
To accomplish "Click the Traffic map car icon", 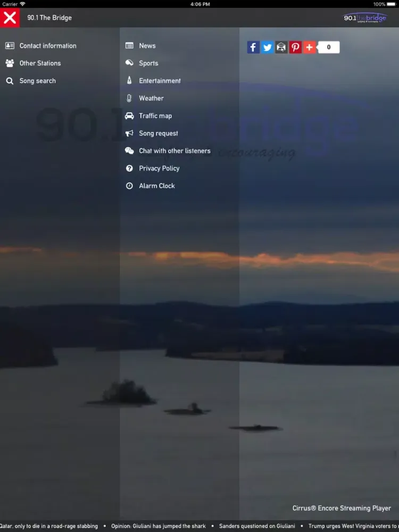I will [129, 115].
